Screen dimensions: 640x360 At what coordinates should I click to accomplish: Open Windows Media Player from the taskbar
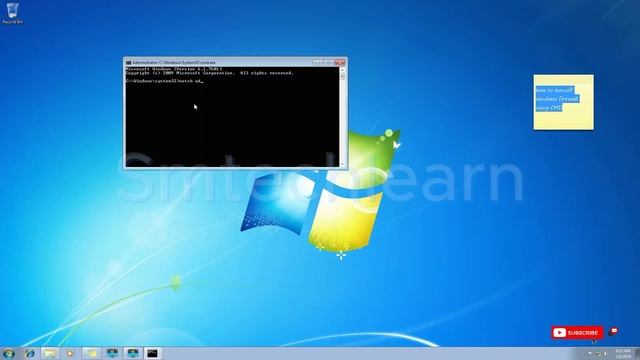[70, 353]
